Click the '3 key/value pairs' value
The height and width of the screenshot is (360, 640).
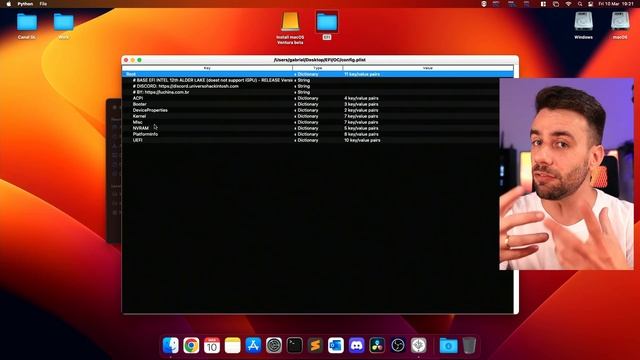[361, 104]
